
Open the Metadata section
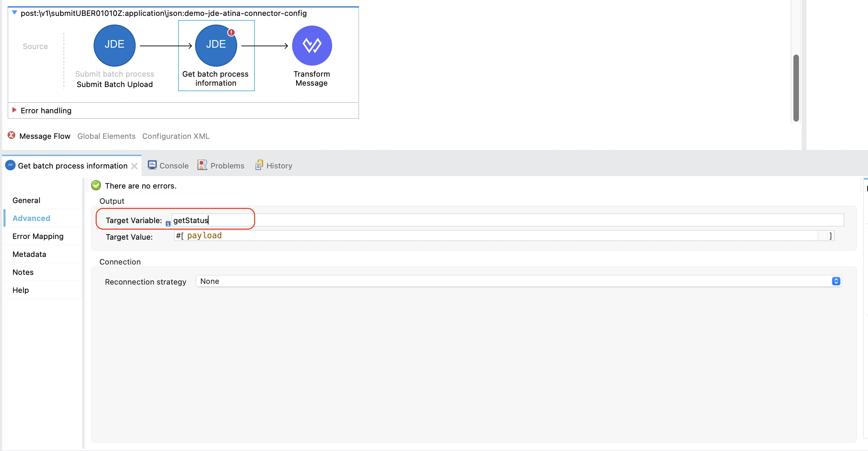(x=29, y=255)
